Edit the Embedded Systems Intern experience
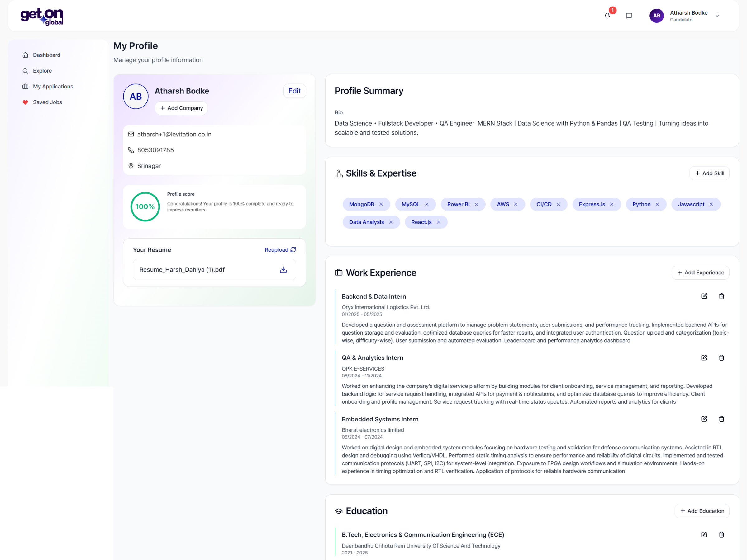 704,419
